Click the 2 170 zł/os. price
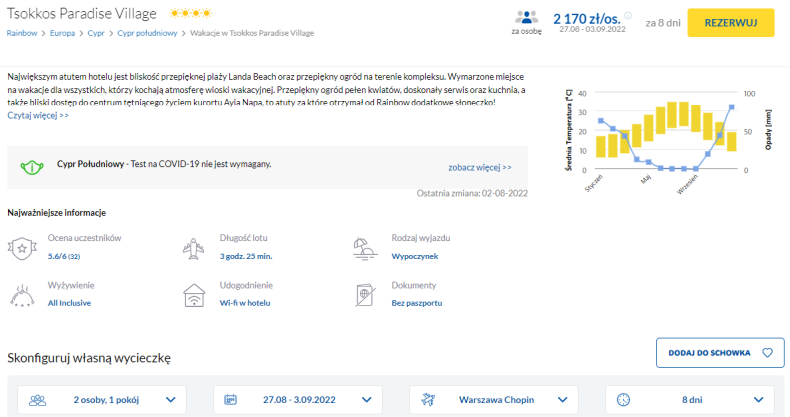The width and height of the screenshot is (790, 417). pyautogui.click(x=586, y=19)
